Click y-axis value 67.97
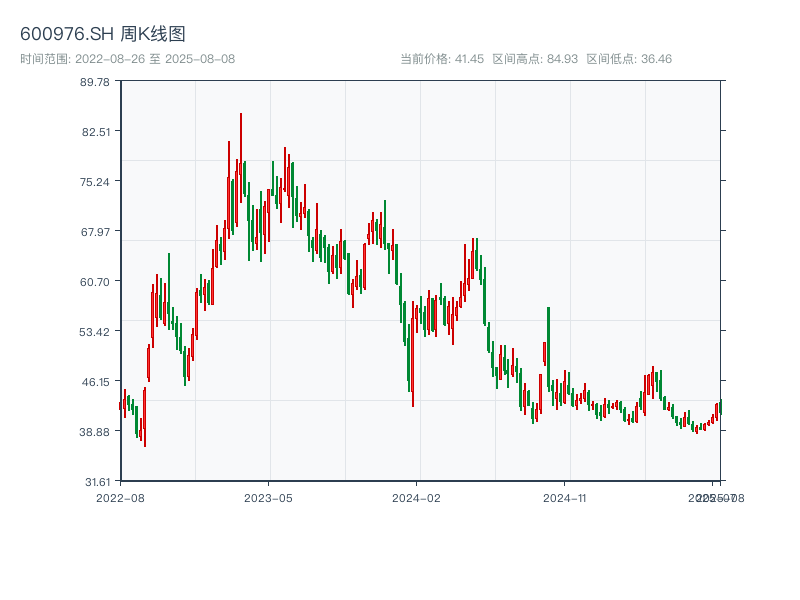The width and height of the screenshot is (800, 600). point(95,232)
